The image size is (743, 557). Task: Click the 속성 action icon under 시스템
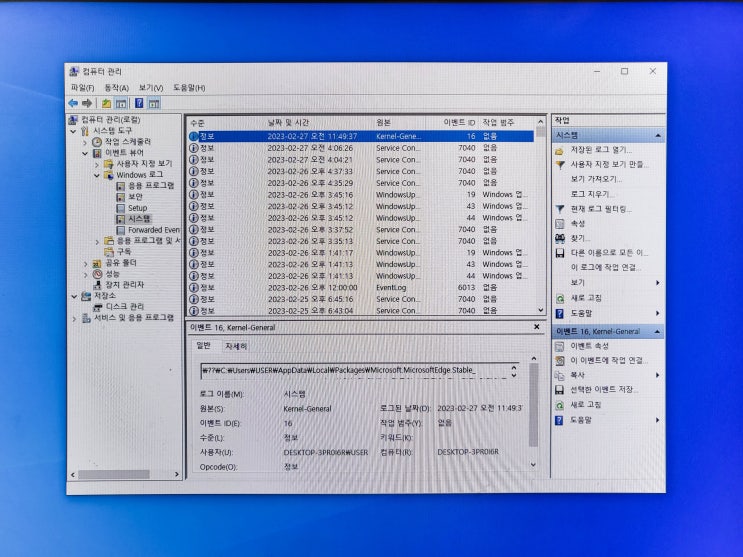560,224
